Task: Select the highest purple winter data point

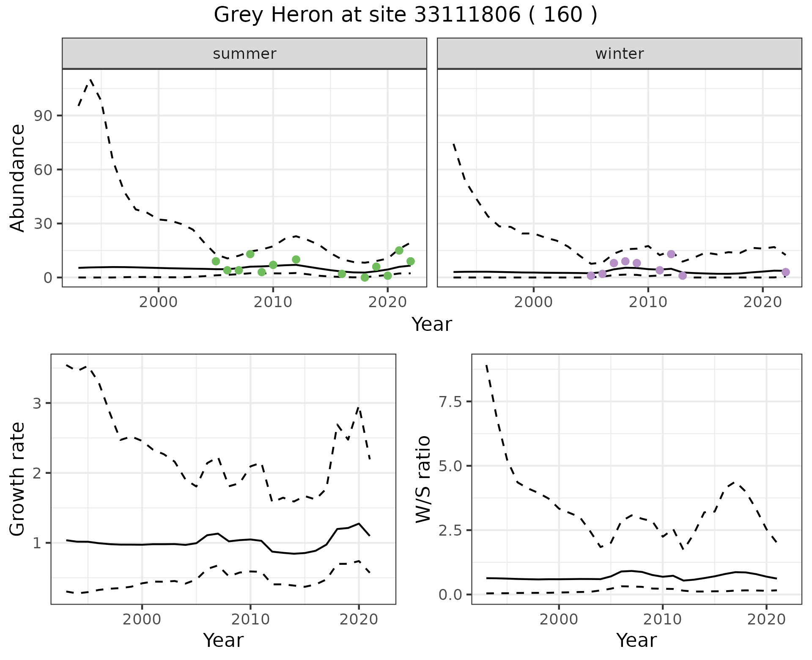Action: pos(671,254)
